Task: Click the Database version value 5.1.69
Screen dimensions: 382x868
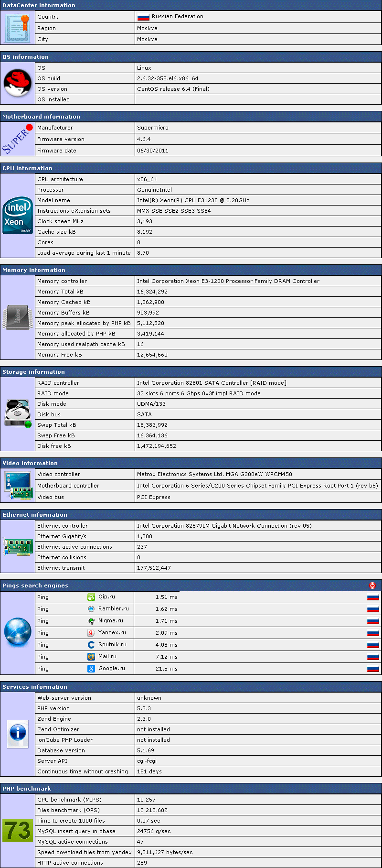Action: 145,750
